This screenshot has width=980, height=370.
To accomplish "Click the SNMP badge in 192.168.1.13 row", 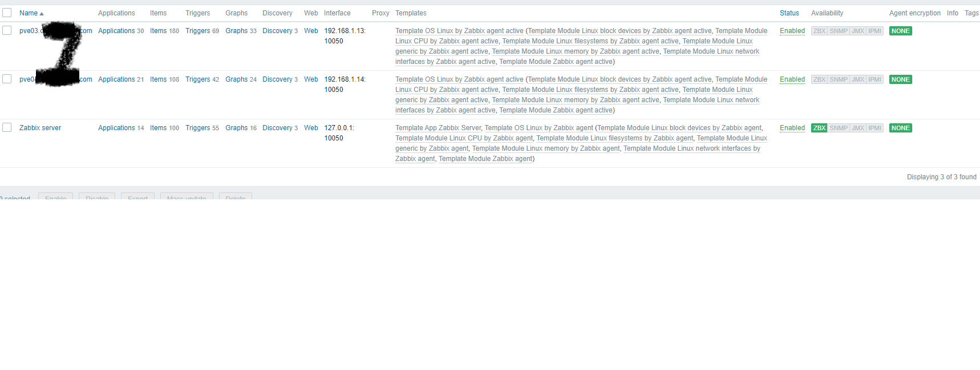I will pos(839,31).
